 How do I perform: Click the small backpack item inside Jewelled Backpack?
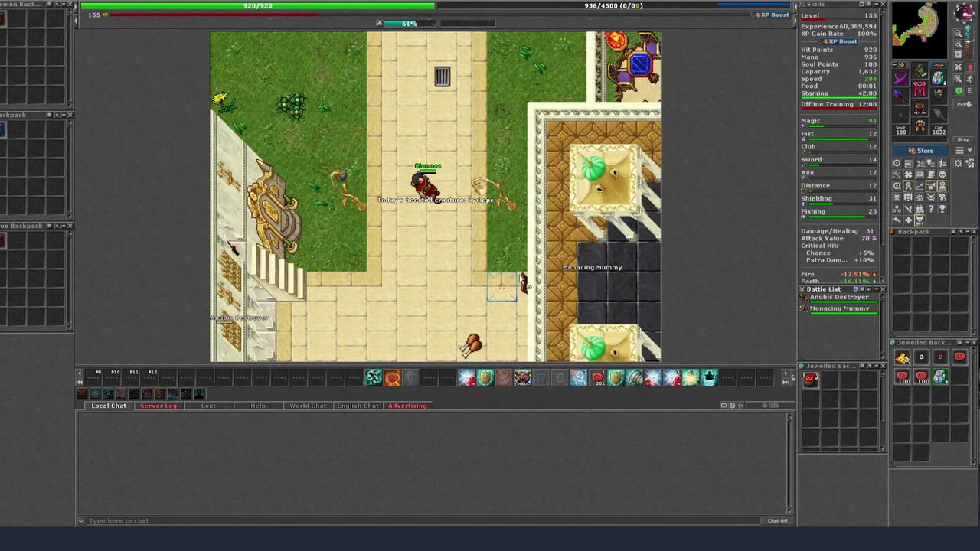pos(941,377)
